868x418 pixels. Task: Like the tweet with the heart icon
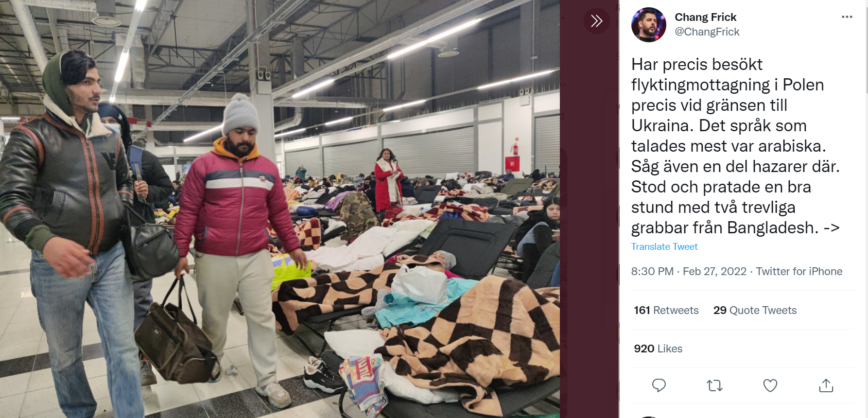770,385
